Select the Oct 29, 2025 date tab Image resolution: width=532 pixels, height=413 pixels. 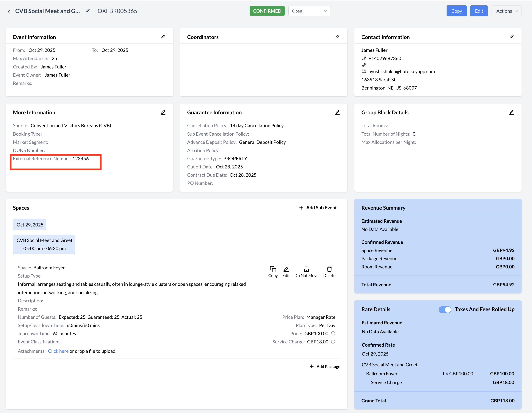point(30,225)
